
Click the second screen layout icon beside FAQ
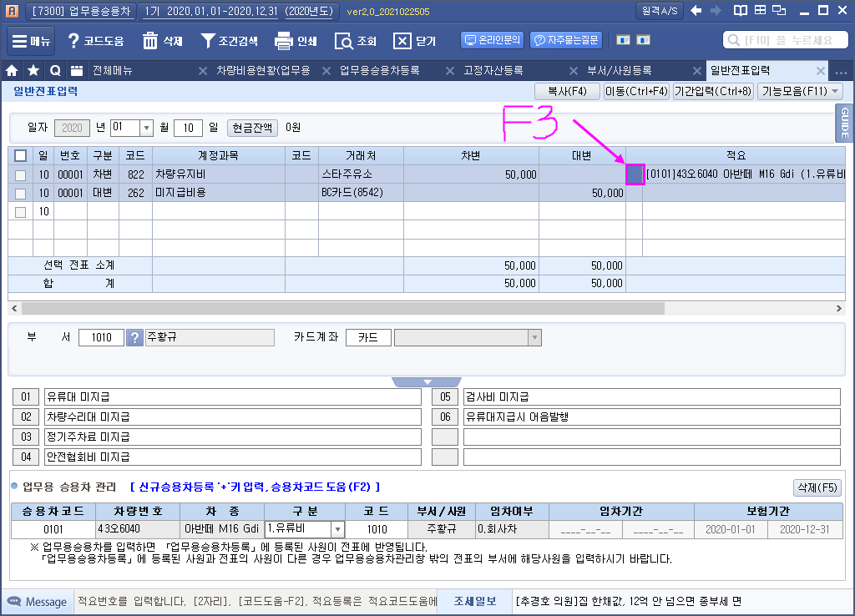[x=644, y=40]
